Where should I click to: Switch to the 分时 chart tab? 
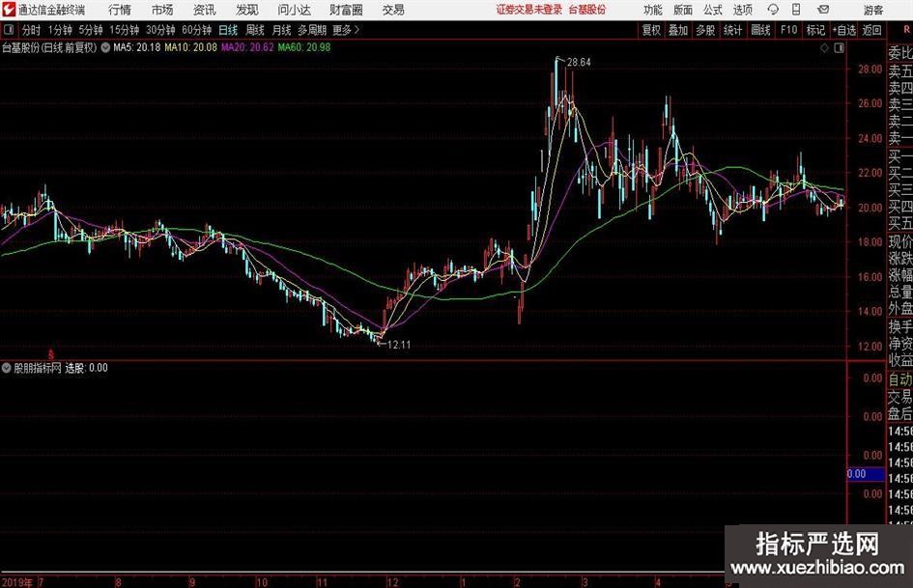click(x=31, y=30)
